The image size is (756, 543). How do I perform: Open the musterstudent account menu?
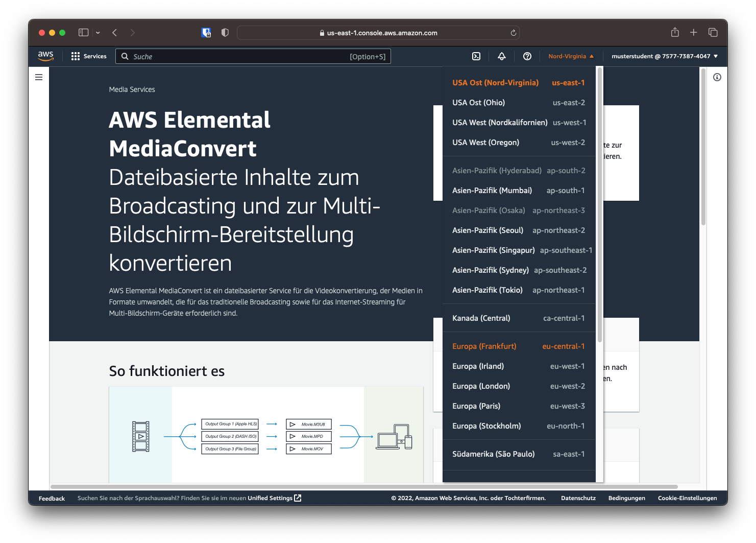tap(665, 56)
